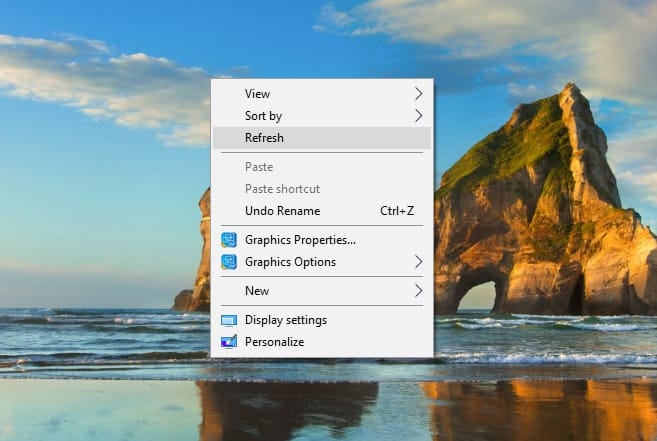The height and width of the screenshot is (441, 657).
Task: Open Graphics Properties... text label
Action: (300, 240)
